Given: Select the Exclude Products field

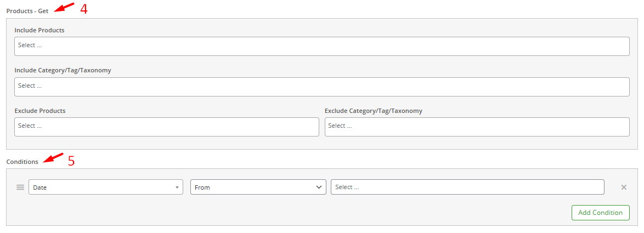Looking at the screenshot, I should (166, 127).
